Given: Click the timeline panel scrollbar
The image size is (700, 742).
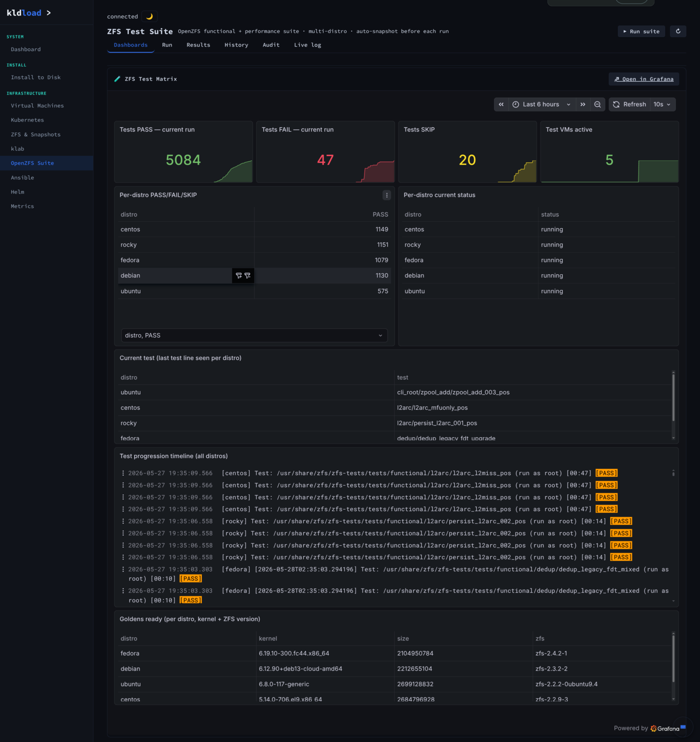Looking at the screenshot, I should pyautogui.click(x=673, y=473).
